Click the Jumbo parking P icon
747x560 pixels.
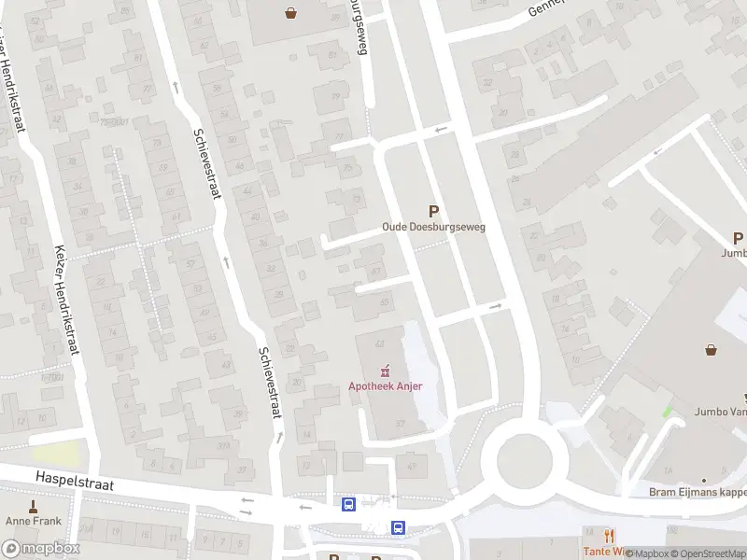[738, 238]
